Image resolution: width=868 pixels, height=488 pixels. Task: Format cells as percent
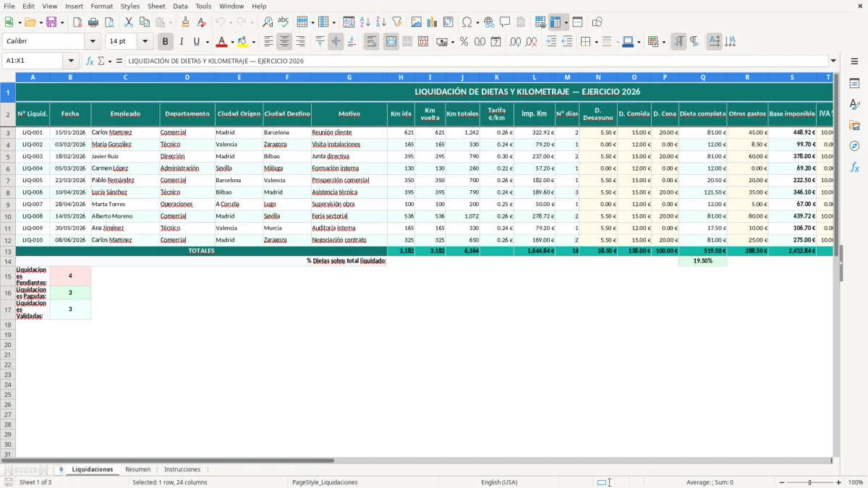coord(464,42)
